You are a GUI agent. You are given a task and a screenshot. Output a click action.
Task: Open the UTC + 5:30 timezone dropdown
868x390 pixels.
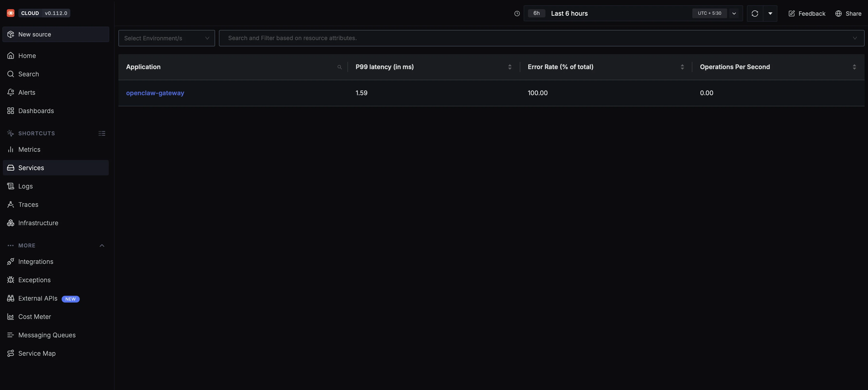(x=734, y=14)
